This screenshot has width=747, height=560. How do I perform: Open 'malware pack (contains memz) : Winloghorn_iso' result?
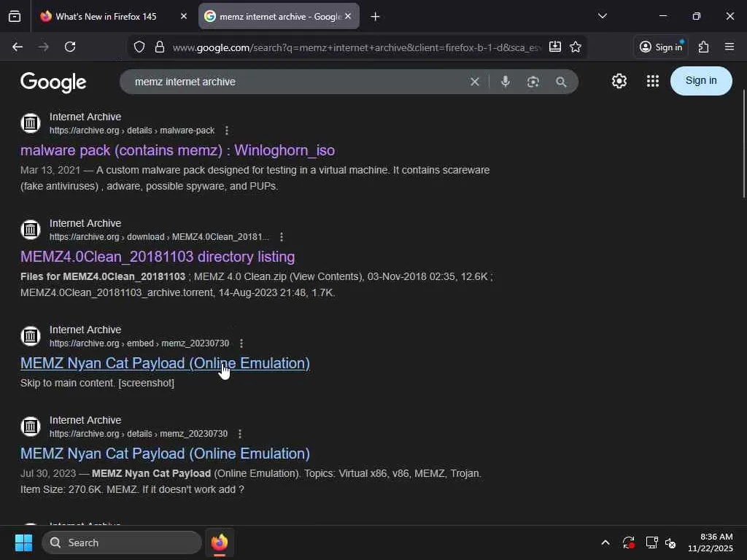click(177, 150)
